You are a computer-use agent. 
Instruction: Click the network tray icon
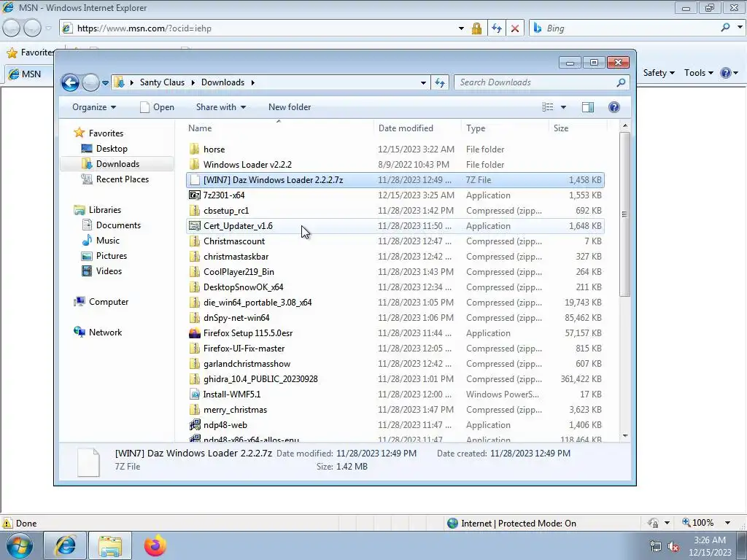pyautogui.click(x=656, y=546)
